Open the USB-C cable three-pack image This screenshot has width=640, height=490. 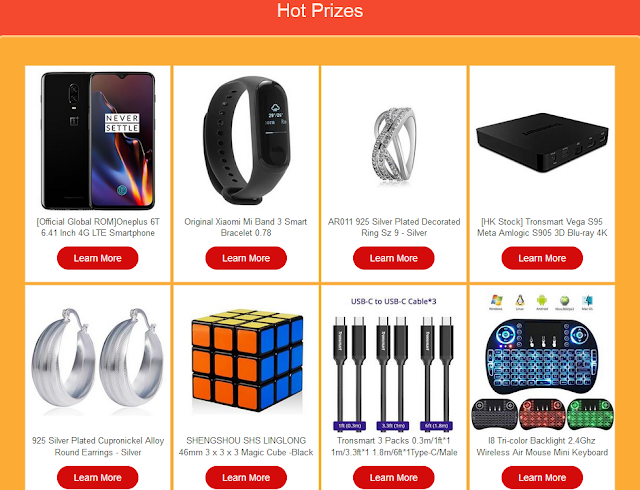[x=394, y=363]
